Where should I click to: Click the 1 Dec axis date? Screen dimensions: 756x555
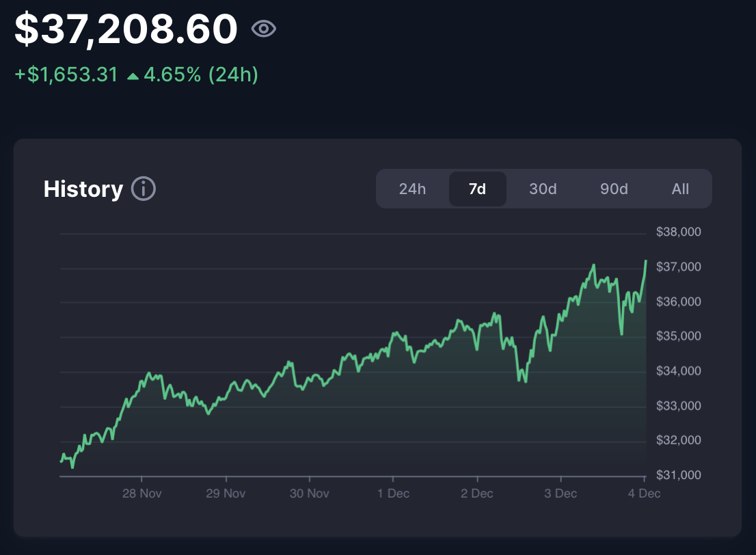(393, 493)
